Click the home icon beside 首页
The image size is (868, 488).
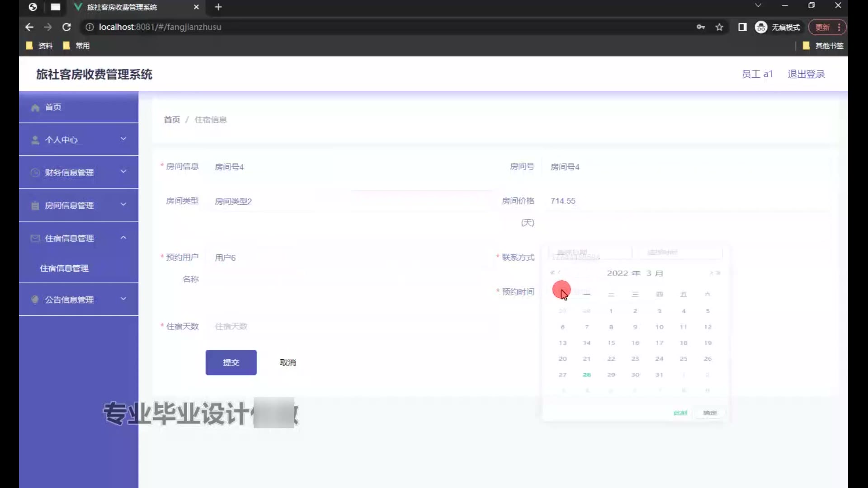click(x=35, y=108)
